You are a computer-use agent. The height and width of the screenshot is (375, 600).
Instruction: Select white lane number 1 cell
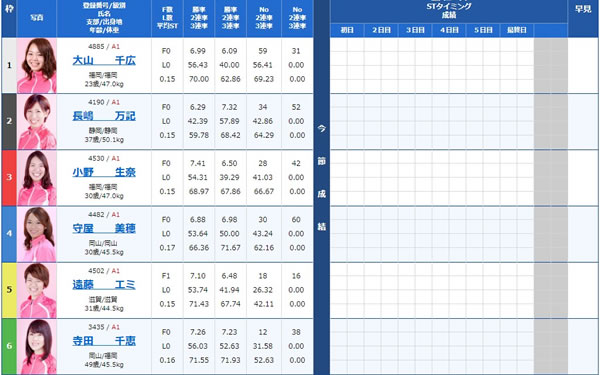click(x=9, y=65)
